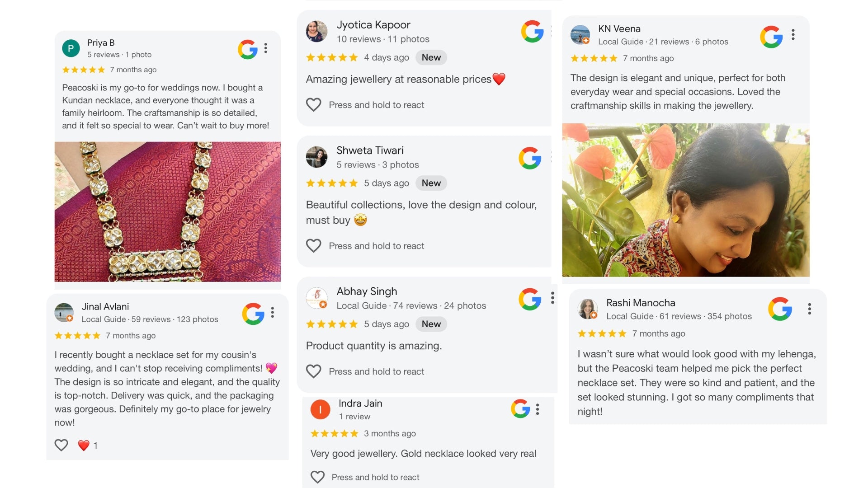
Task: Open three-dot menu on Jinal Avlani's review
Action: point(272,313)
